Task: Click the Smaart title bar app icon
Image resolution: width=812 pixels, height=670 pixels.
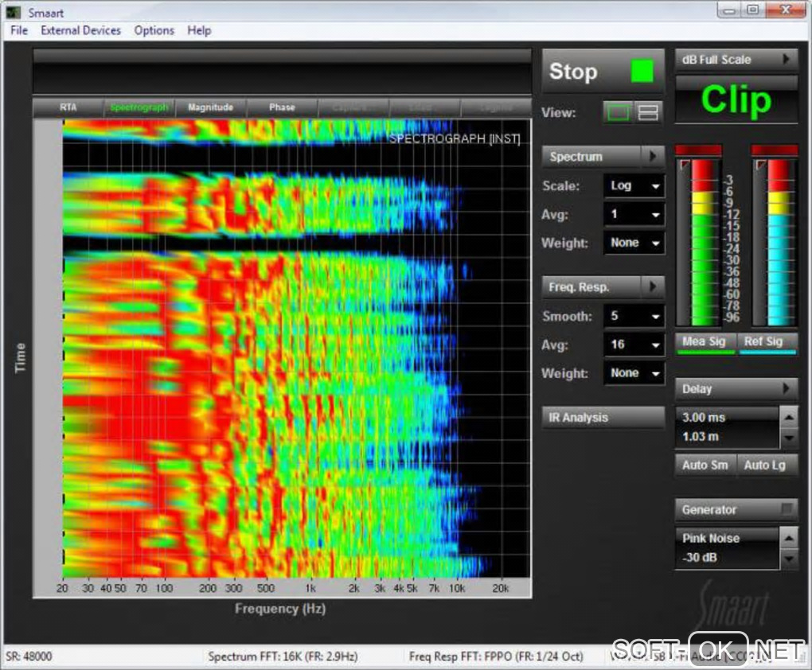Action: coord(14,13)
